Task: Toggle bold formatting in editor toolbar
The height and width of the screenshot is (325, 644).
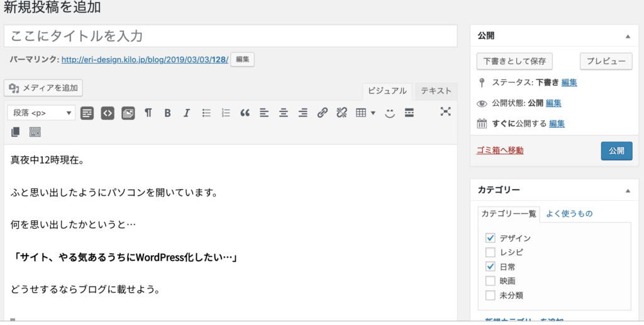Action: coord(167,113)
